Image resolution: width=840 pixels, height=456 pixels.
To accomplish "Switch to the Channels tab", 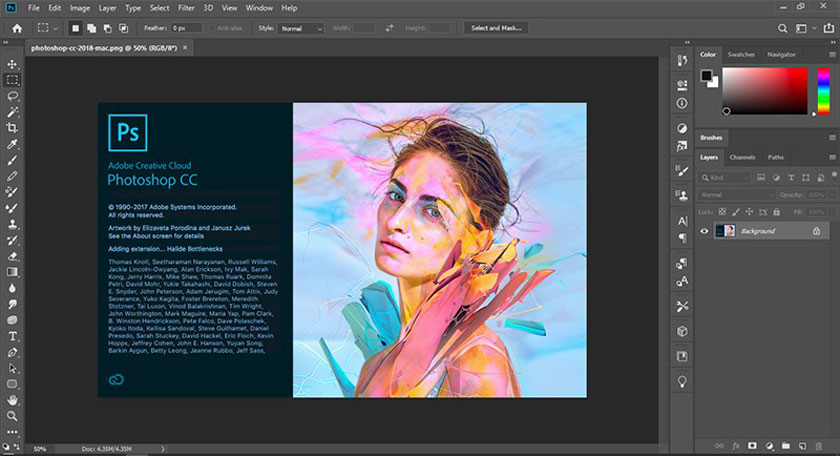I will [x=742, y=157].
